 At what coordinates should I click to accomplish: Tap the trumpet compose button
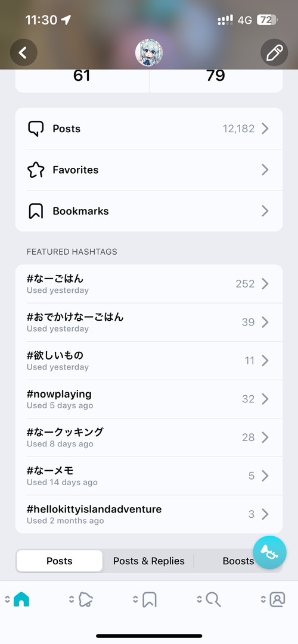tap(269, 552)
